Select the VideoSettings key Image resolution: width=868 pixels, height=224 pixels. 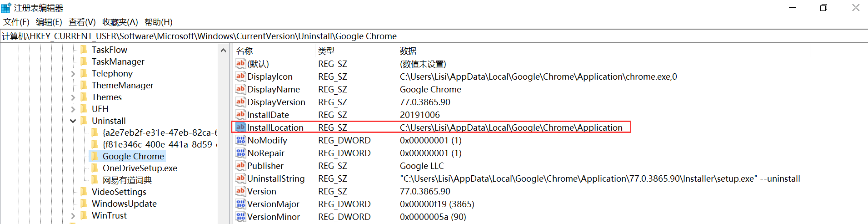pyautogui.click(x=119, y=192)
